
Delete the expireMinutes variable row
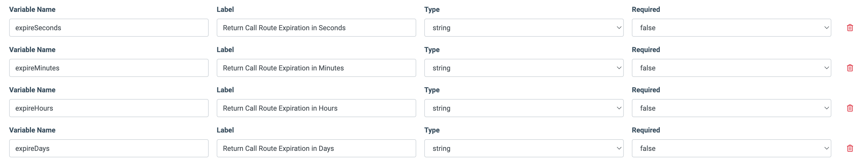tap(849, 68)
